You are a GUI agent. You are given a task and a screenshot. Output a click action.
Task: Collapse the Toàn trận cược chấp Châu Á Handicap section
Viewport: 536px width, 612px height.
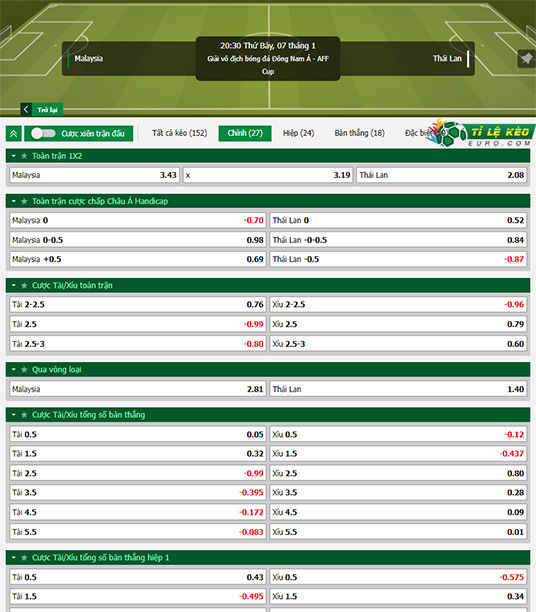(14, 201)
